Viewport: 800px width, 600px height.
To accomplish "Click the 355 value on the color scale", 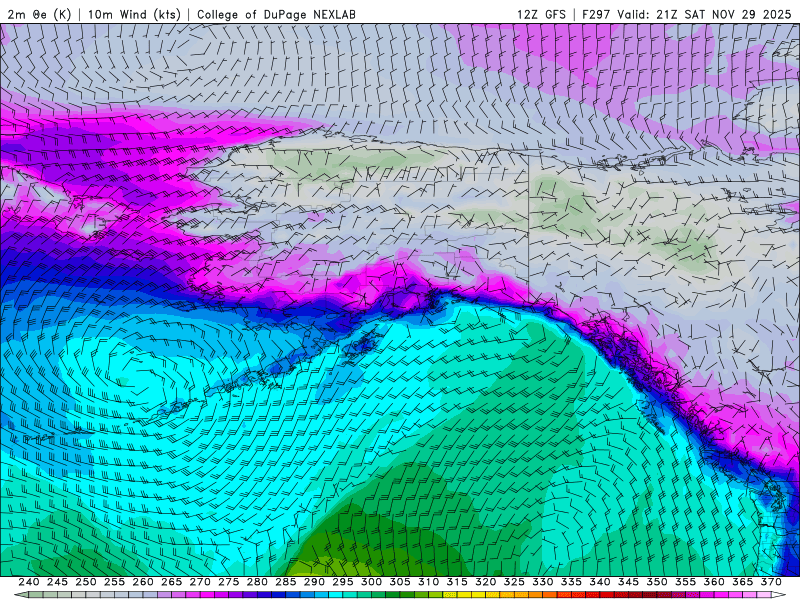I will click(686, 582).
